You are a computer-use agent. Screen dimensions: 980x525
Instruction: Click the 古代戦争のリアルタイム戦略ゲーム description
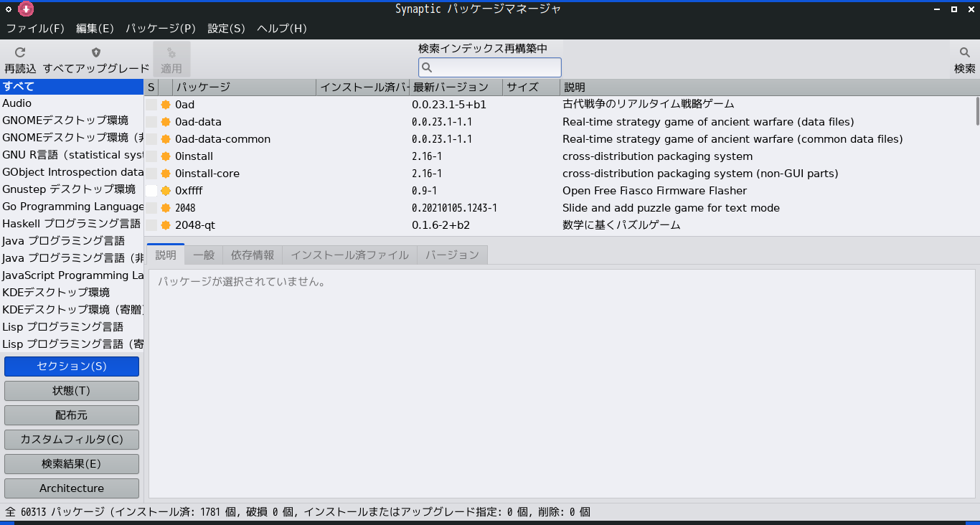(649, 105)
